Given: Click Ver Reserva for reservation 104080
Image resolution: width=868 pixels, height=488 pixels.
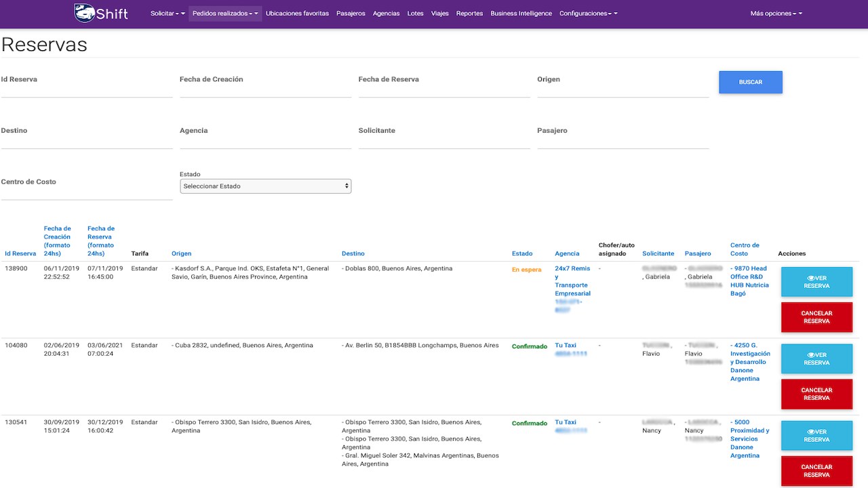Looking at the screenshot, I should (x=816, y=359).
